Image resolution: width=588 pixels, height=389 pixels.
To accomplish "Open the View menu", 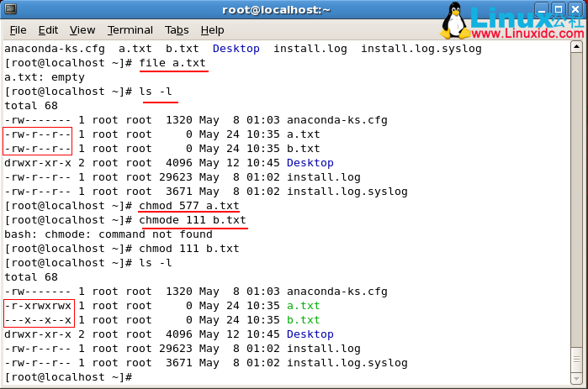I will coord(82,30).
